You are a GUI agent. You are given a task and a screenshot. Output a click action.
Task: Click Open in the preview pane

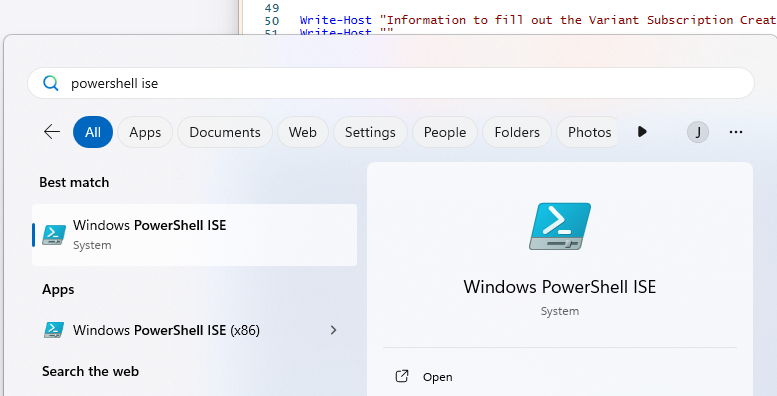437,377
